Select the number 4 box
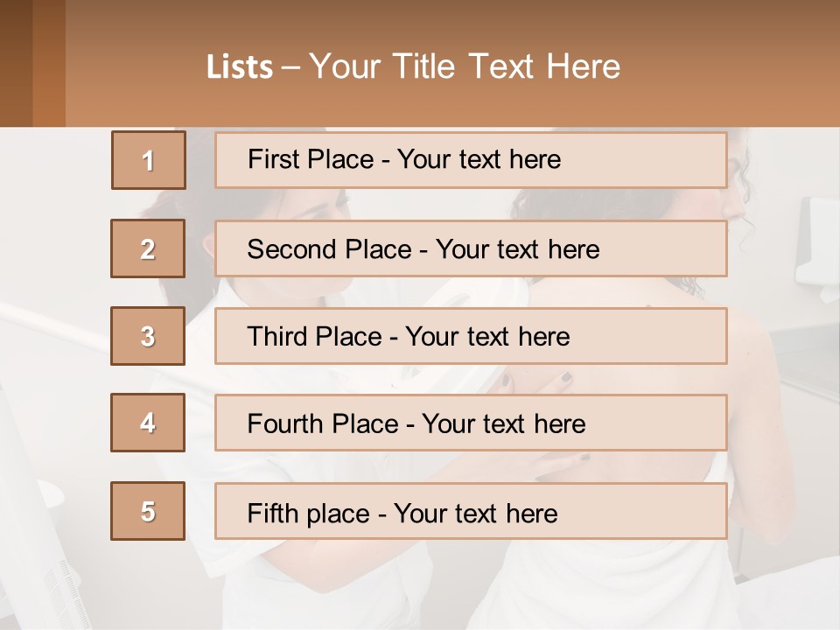 (148, 423)
